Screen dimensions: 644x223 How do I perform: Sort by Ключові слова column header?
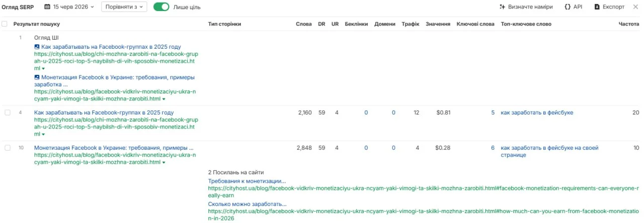pos(475,24)
